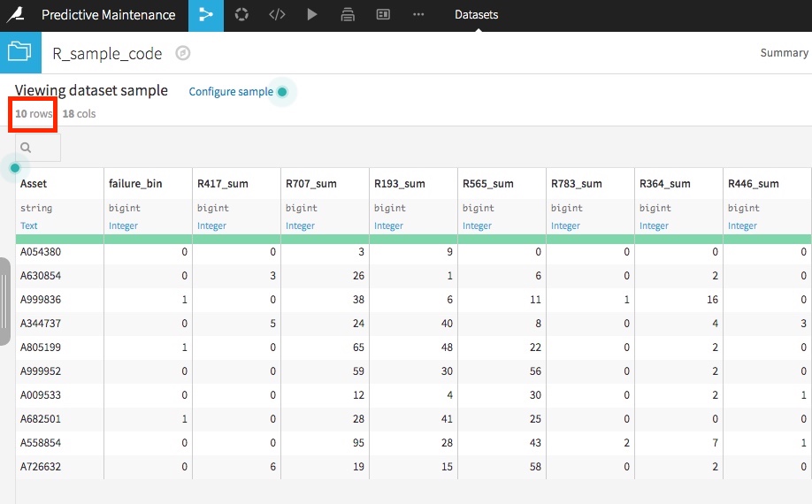Open the three-dots more menu
The height and width of the screenshot is (504, 812).
418,14
